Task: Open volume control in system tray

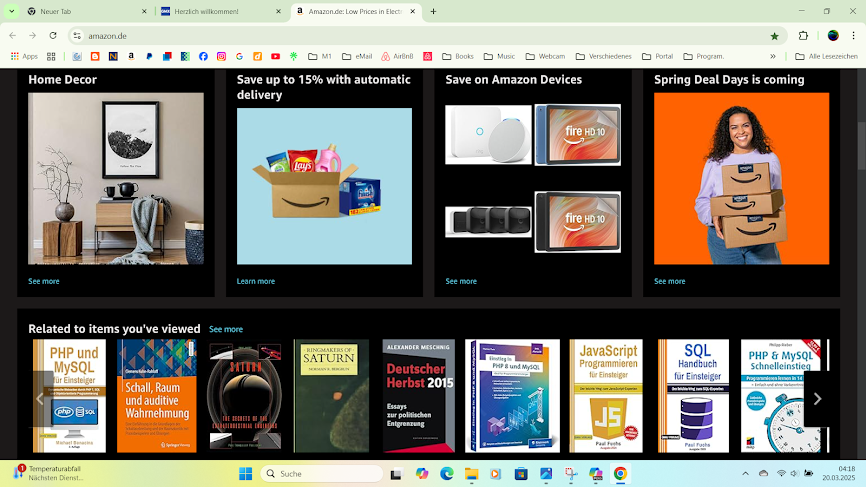Action: (x=794, y=473)
